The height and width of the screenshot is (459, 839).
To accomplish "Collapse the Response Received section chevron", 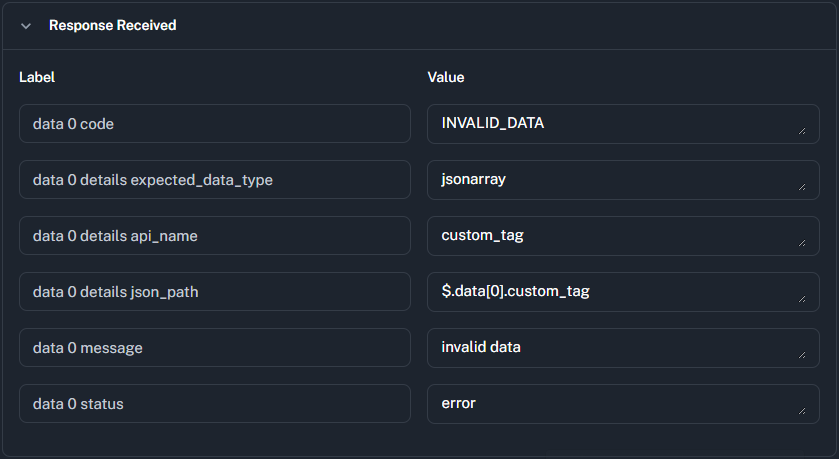I will click(x=26, y=25).
